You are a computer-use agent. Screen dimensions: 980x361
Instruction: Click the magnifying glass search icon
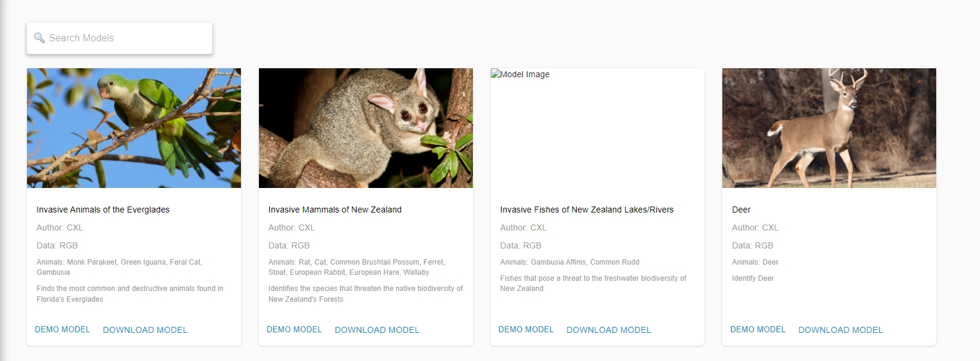pyautogui.click(x=40, y=38)
